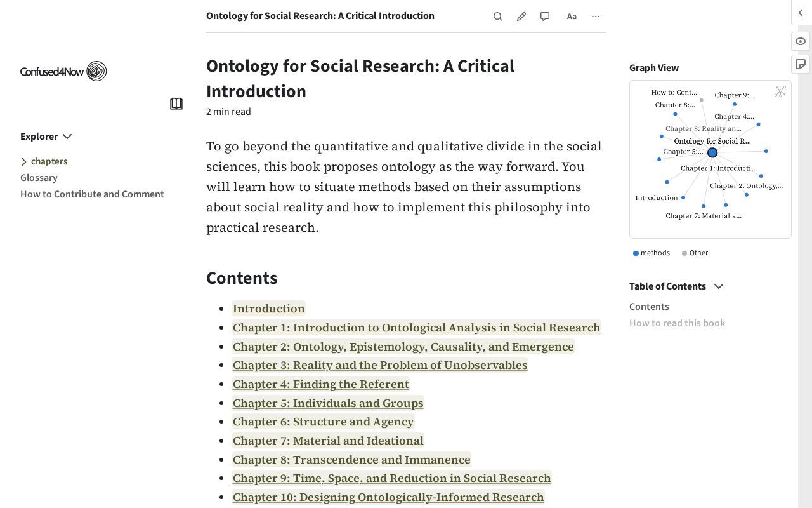
Task: Click the central Ontology node in graph
Action: tap(712, 152)
